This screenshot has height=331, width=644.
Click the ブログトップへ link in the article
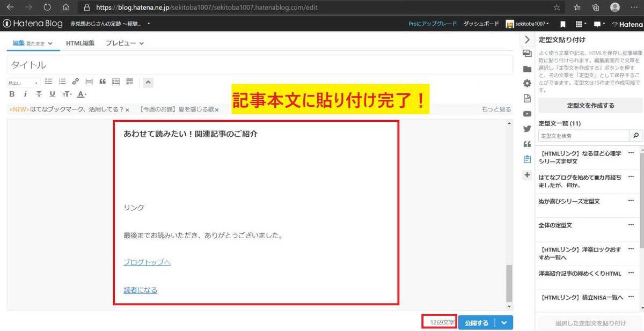coord(147,262)
